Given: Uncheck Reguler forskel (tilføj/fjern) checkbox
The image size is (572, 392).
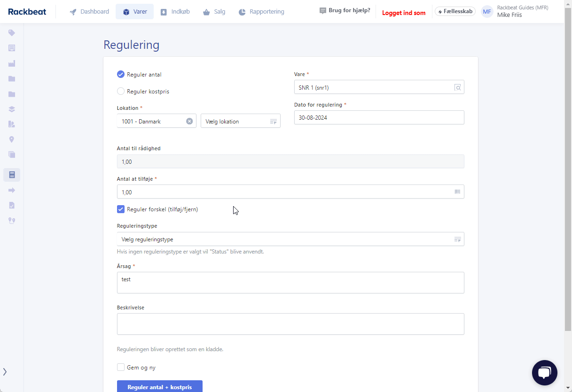Looking at the screenshot, I should click(x=121, y=209).
